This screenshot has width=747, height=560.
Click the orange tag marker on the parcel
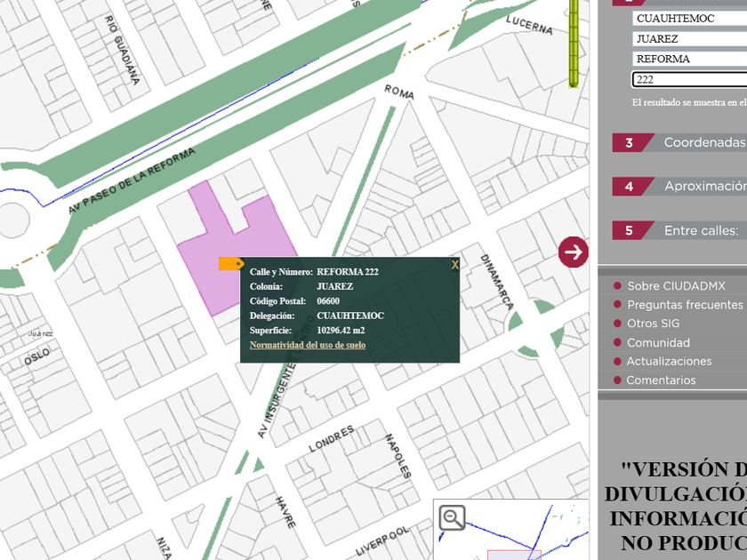(x=231, y=264)
